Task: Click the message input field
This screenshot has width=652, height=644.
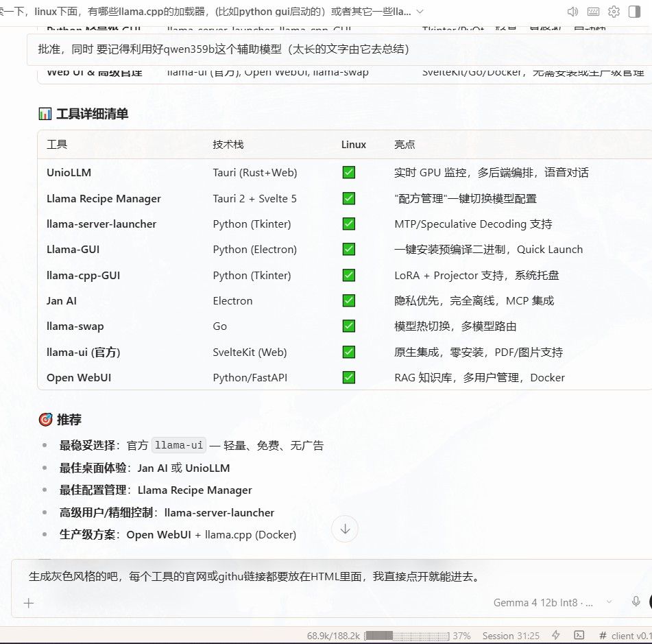Action: [333, 577]
